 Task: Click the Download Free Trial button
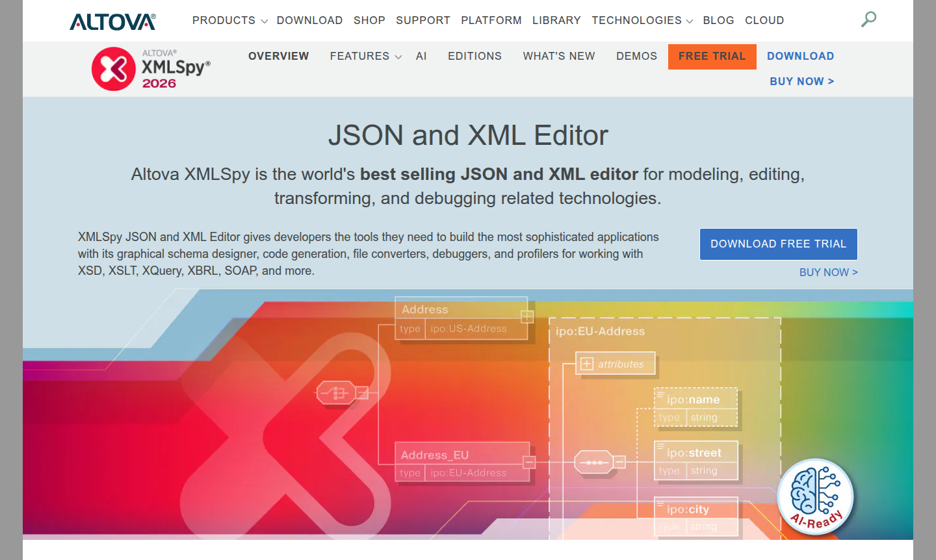[778, 244]
